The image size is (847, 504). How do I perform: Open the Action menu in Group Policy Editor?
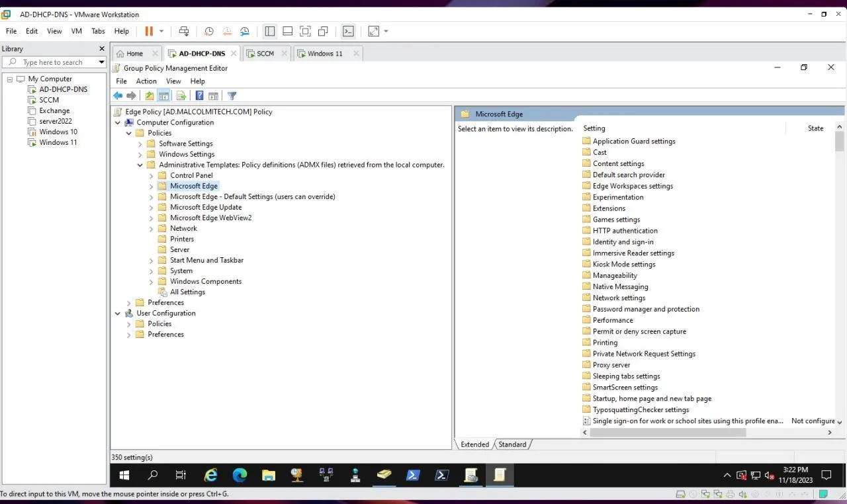[x=146, y=81]
